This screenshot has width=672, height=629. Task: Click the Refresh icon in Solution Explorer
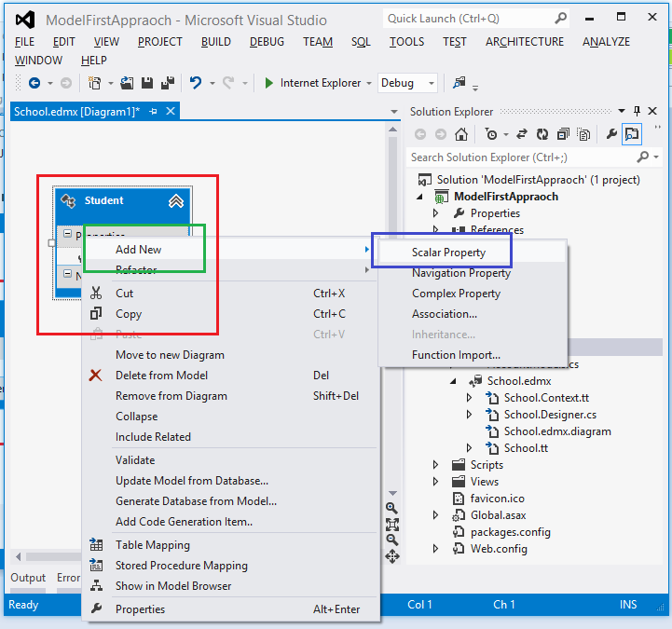542,134
